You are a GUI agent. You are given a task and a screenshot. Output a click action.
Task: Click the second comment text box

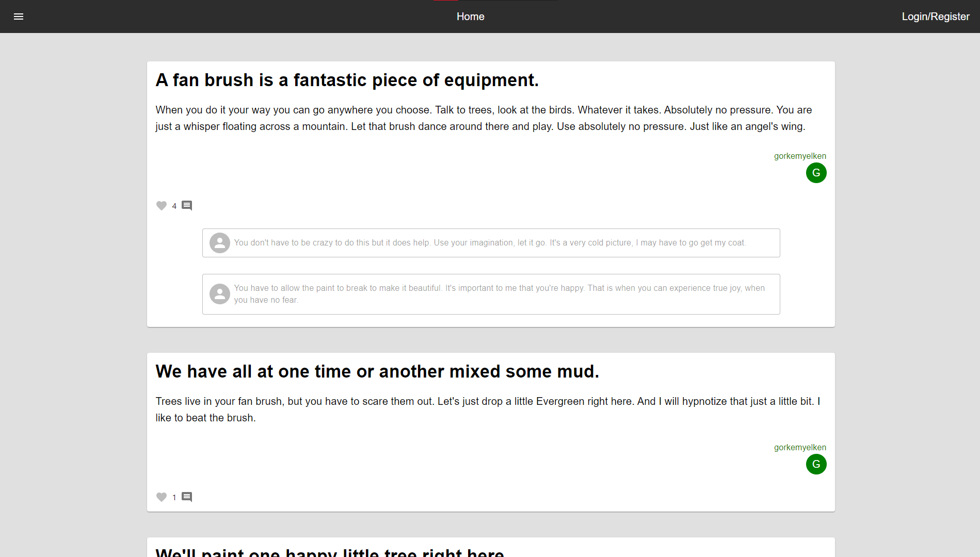click(490, 294)
